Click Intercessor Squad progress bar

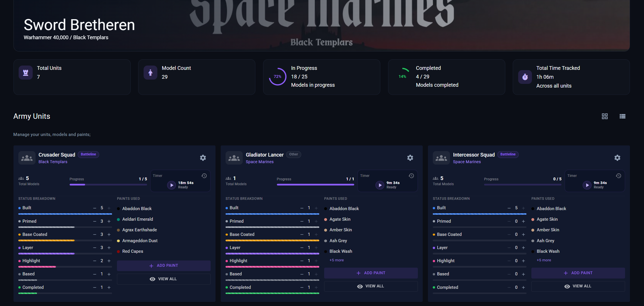523,185
